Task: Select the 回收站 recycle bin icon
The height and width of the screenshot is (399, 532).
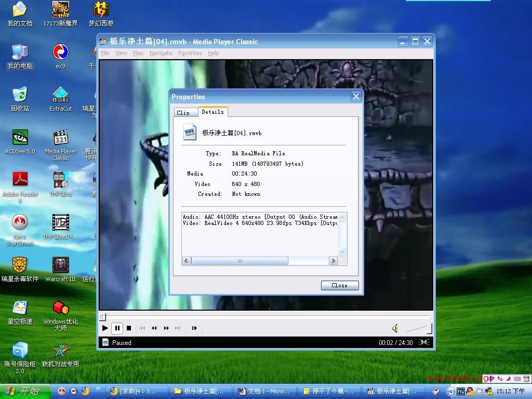Action: point(20,99)
